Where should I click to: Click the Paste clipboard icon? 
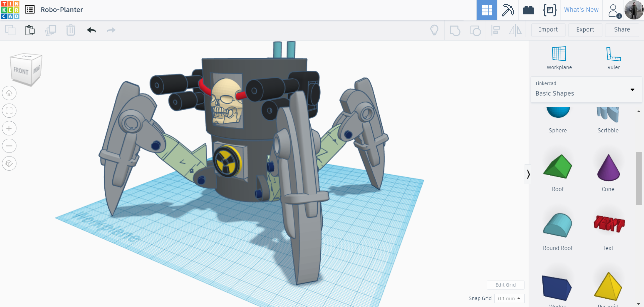point(30,30)
